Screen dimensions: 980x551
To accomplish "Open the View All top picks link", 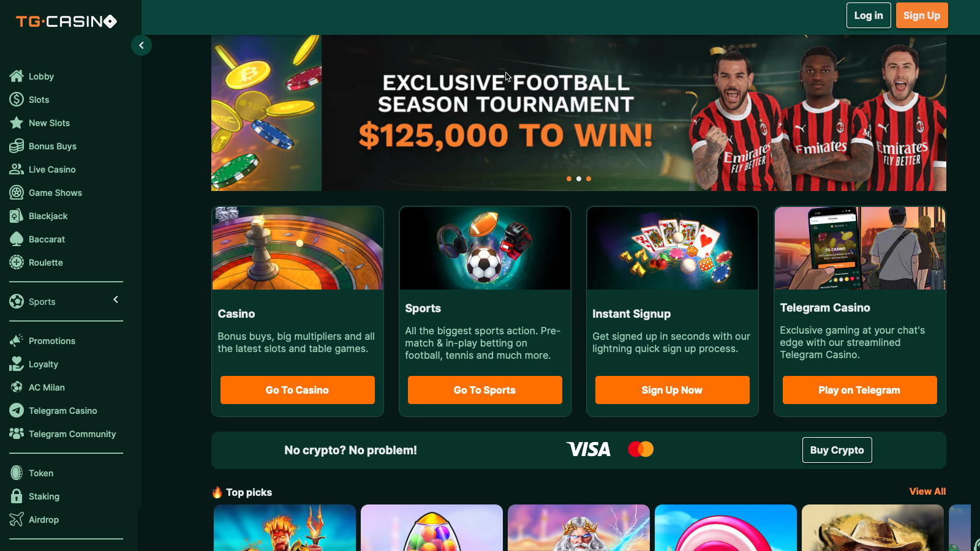I will (927, 492).
